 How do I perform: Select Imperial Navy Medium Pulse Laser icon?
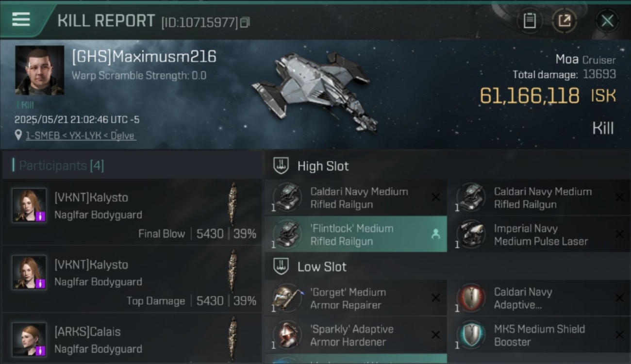(x=470, y=234)
